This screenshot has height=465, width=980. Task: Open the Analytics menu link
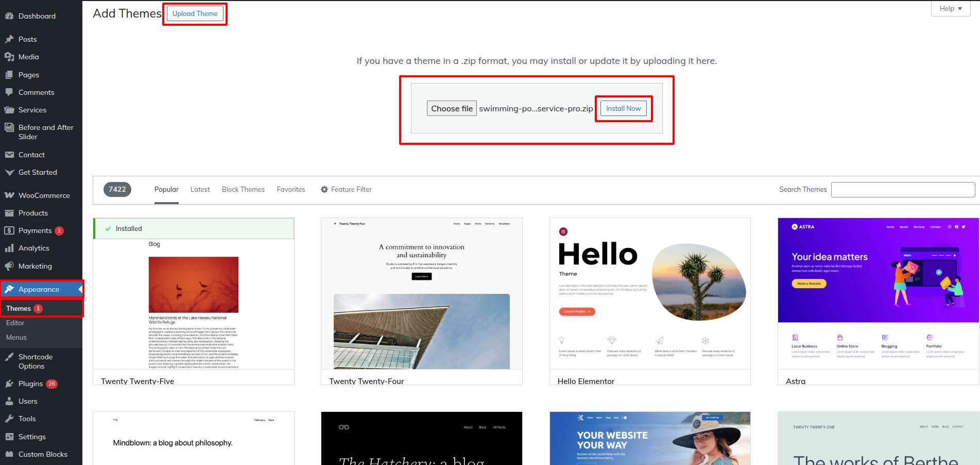tap(34, 248)
